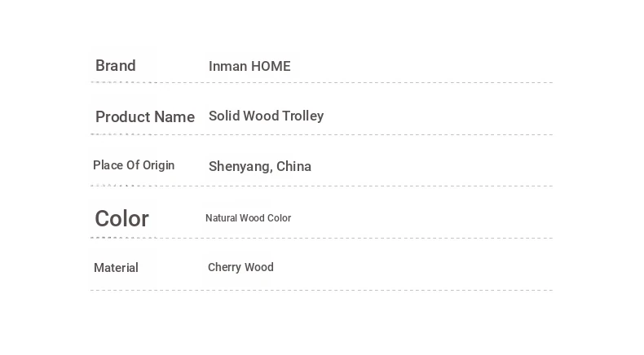Click the word China in origin value
The width and height of the screenshot is (644, 355).
(x=293, y=166)
